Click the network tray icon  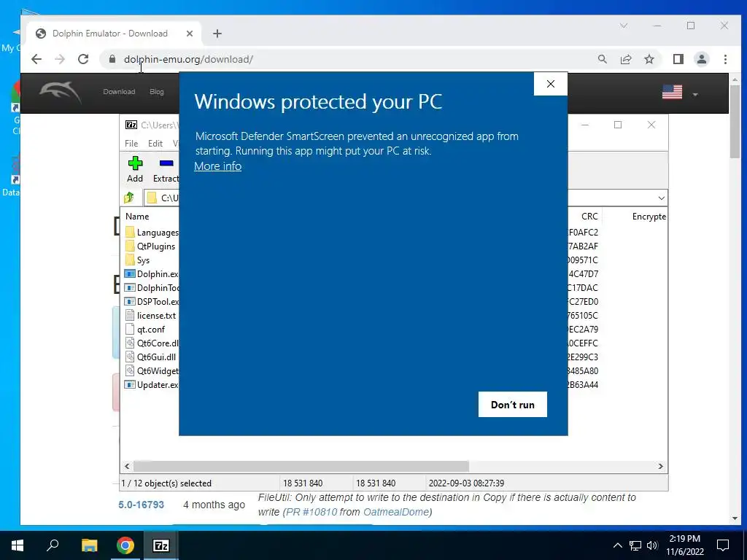[x=635, y=545]
